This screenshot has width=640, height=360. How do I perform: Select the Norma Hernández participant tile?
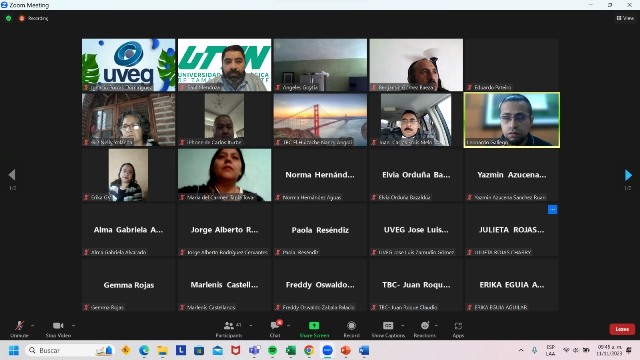pos(320,175)
